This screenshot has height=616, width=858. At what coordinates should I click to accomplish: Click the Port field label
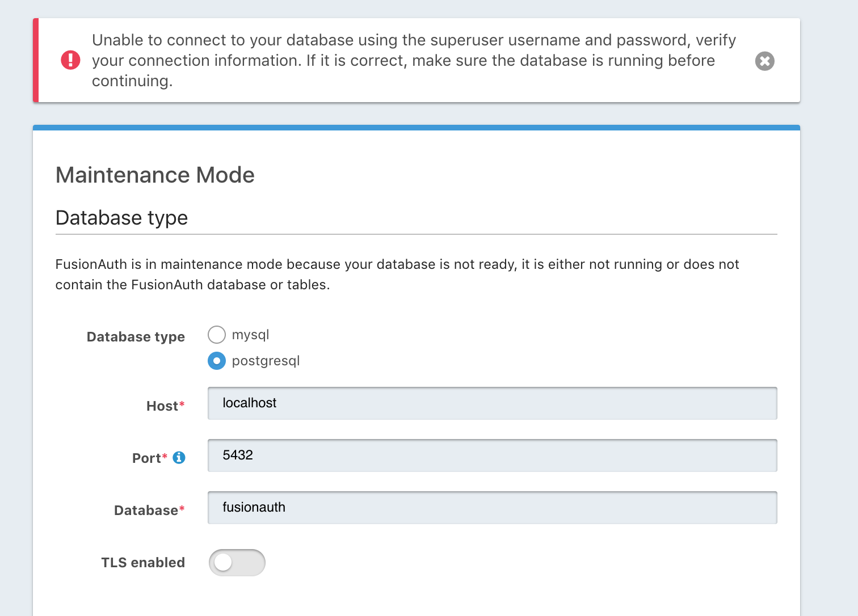tap(146, 458)
